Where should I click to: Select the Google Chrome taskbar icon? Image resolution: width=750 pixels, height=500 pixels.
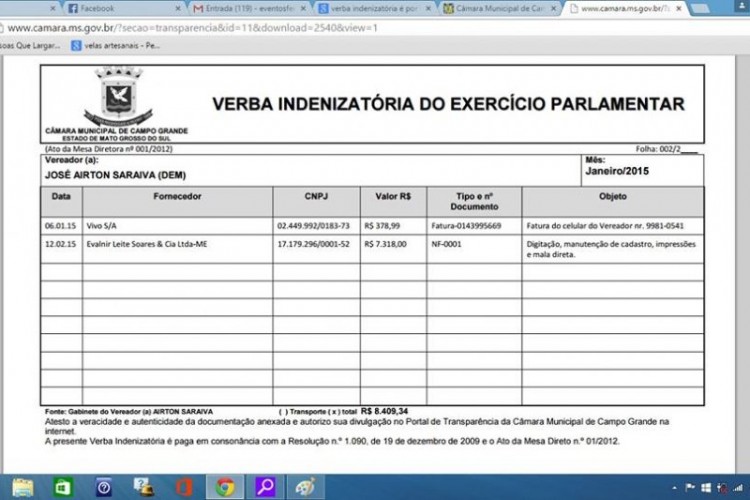225,487
